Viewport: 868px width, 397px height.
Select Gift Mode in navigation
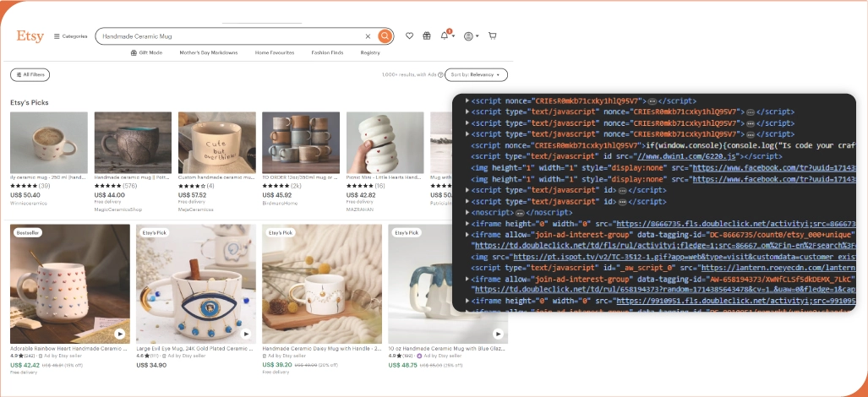point(146,53)
